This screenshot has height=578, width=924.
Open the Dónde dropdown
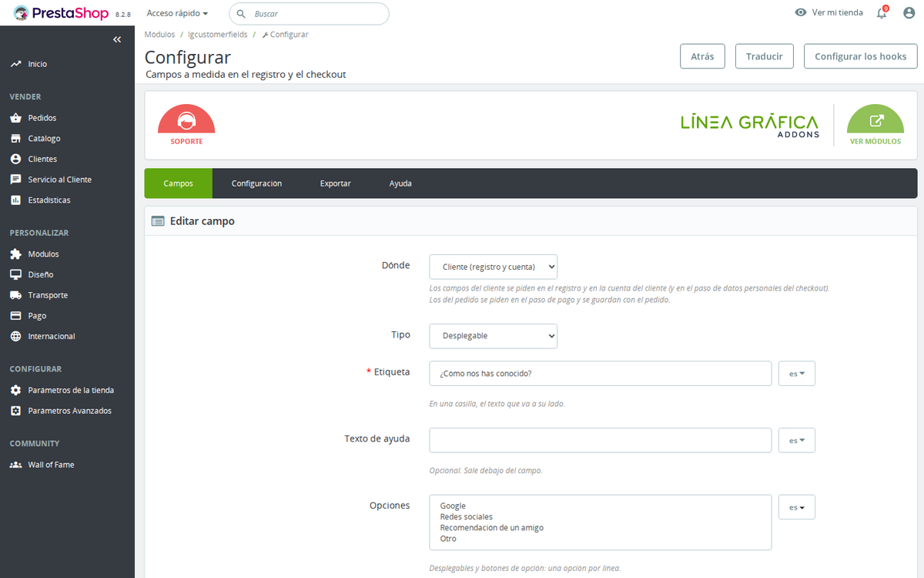pos(494,267)
